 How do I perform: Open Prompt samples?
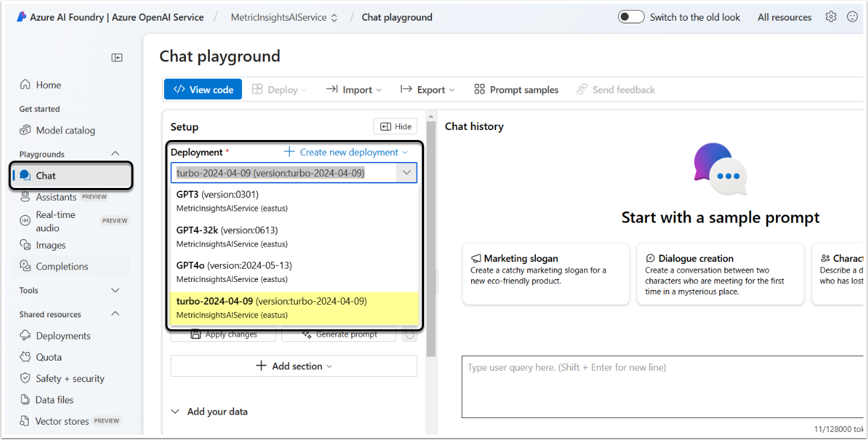[517, 89]
